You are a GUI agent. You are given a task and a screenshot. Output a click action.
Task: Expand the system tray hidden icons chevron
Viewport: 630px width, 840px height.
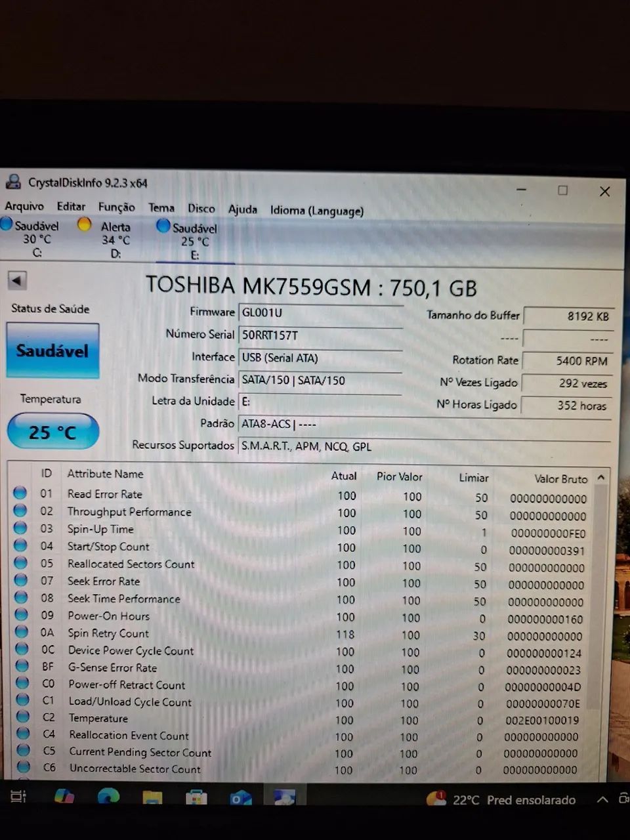click(x=602, y=799)
